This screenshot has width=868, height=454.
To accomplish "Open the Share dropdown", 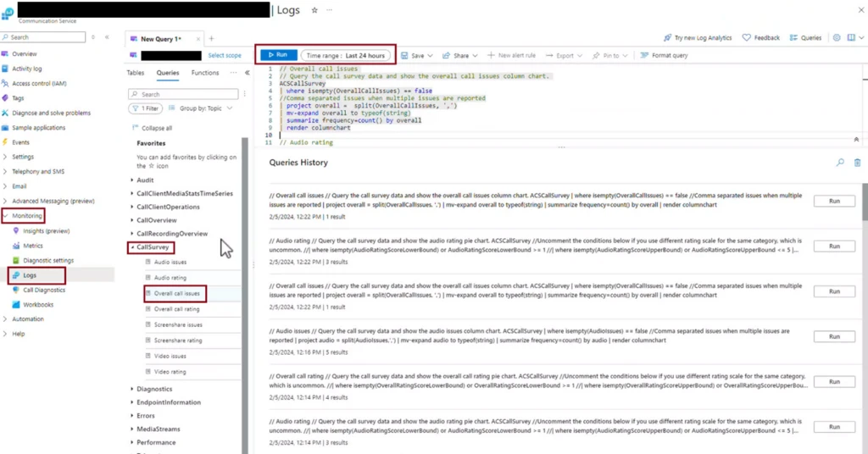I will pos(459,55).
